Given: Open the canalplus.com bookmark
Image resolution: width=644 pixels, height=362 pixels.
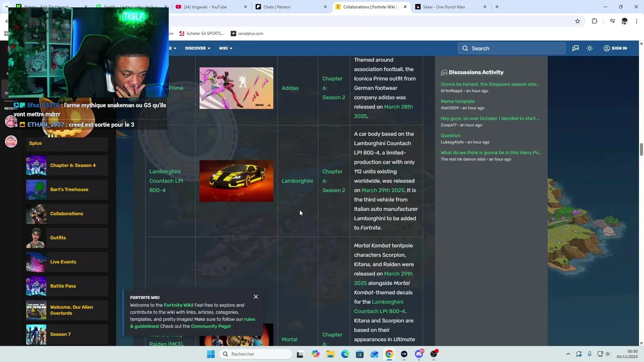Looking at the screenshot, I should [x=247, y=34].
